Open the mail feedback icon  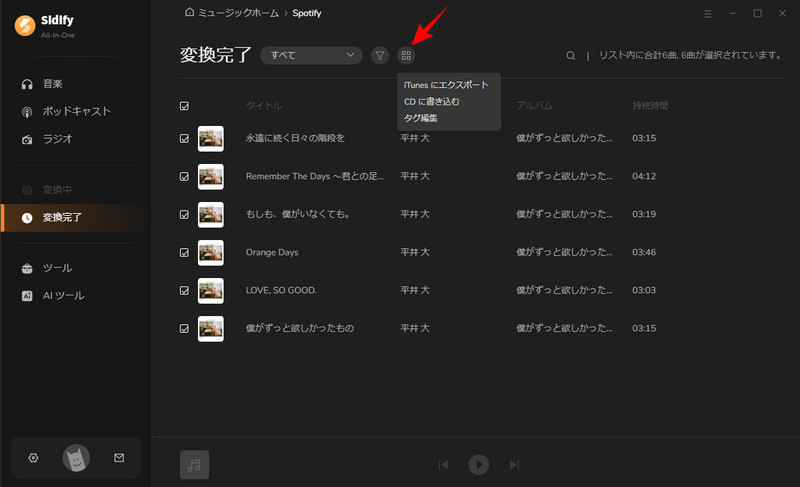click(x=119, y=458)
